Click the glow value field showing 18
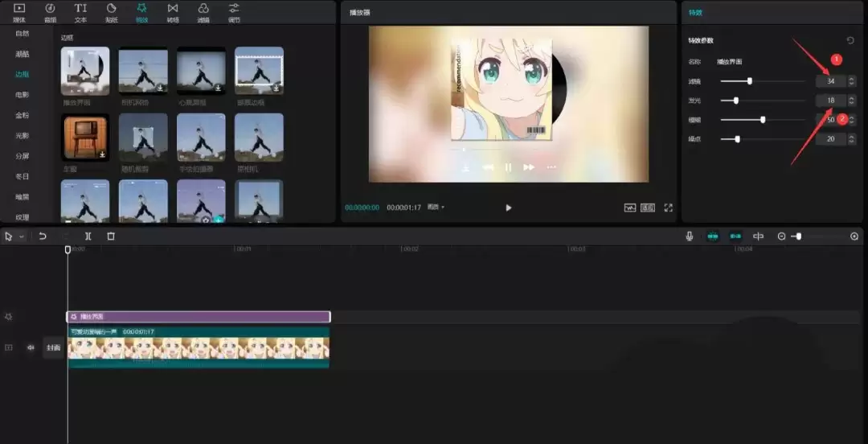 click(x=830, y=101)
